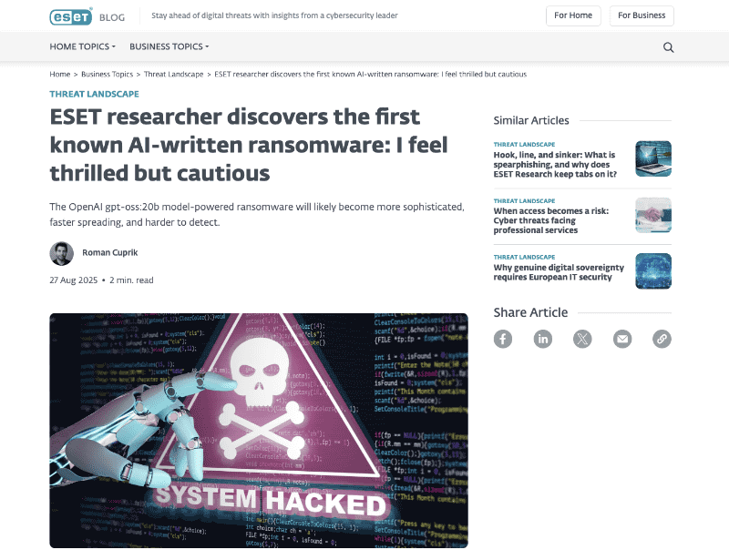Open spearphishing similar article title
Image resolution: width=729 pixels, height=560 pixels.
(x=555, y=165)
